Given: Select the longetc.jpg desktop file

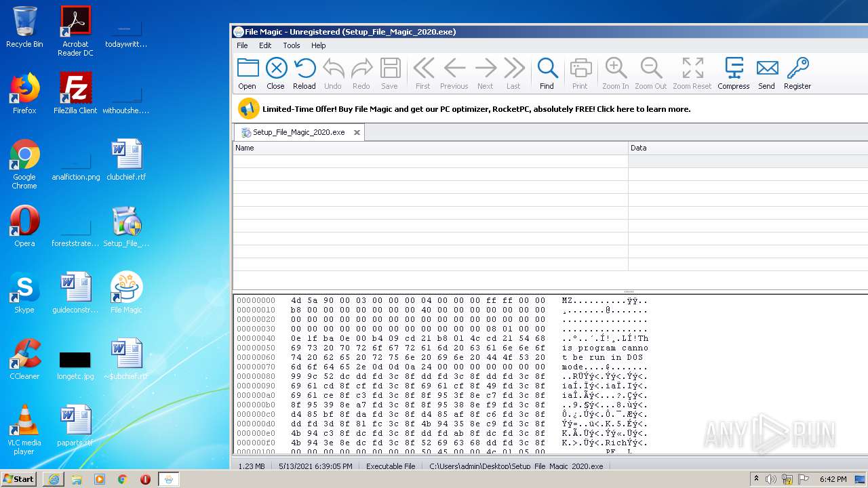Looking at the screenshot, I should (x=75, y=365).
